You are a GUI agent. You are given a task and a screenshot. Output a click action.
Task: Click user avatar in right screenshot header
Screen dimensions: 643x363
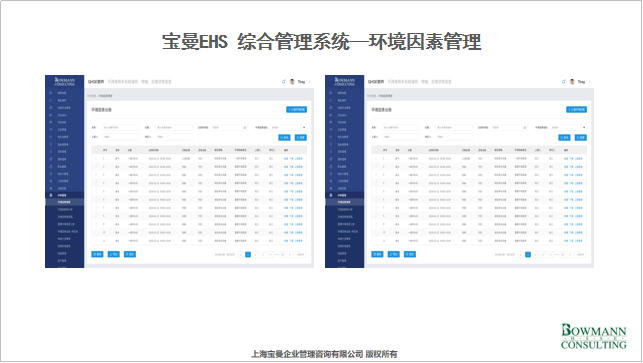click(x=572, y=82)
